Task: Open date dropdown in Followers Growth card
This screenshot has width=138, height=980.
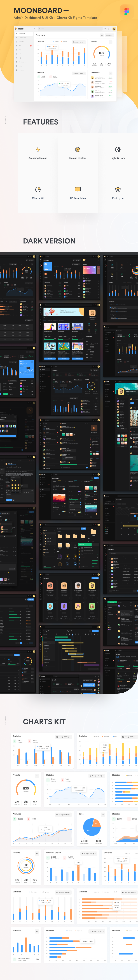Action: click(x=89, y=853)
